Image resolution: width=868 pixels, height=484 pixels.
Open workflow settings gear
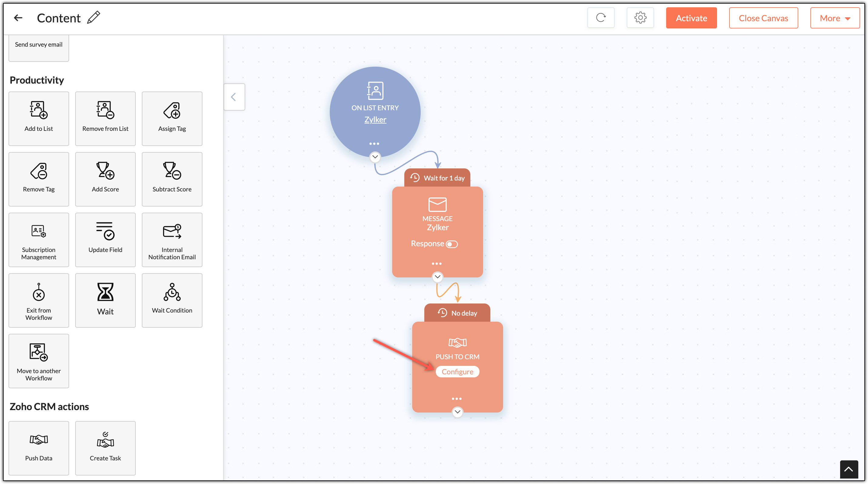pyautogui.click(x=640, y=18)
